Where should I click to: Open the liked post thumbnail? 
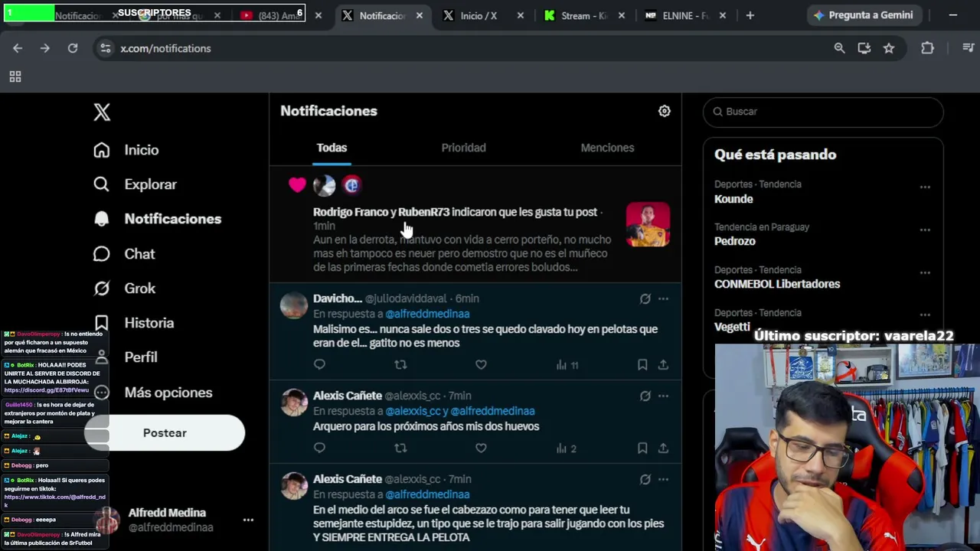coord(648,224)
